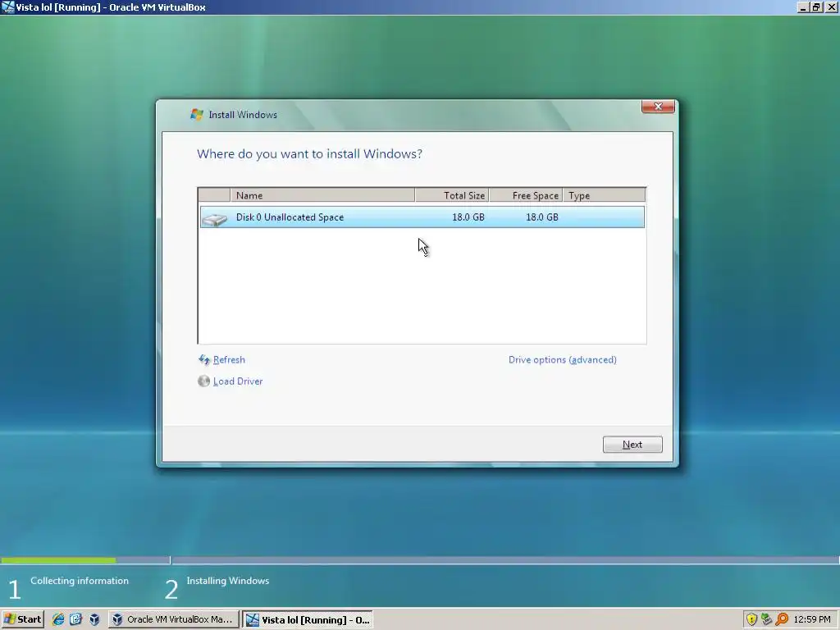Sort by the Free Space column header
Screen dimensions: 840x630
coord(526,195)
